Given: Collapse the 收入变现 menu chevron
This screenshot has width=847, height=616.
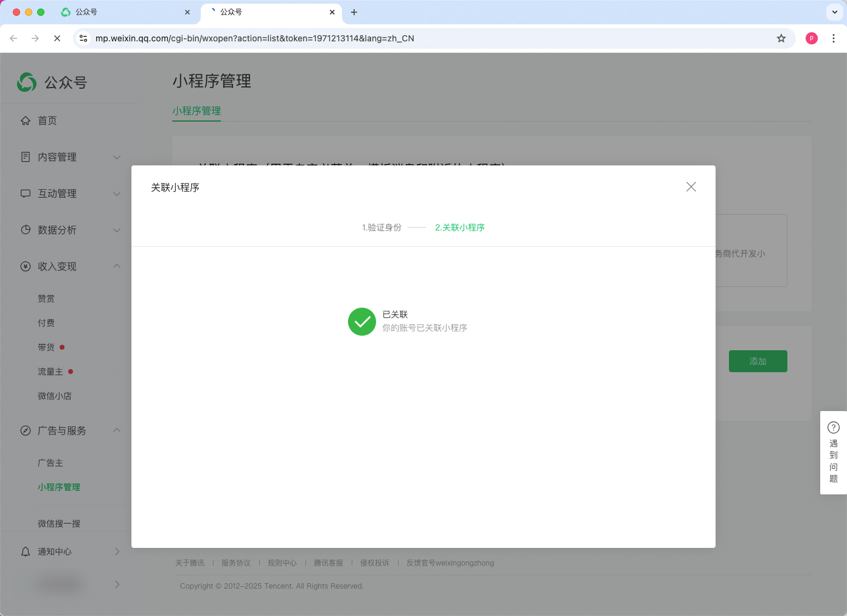Looking at the screenshot, I should point(117,266).
